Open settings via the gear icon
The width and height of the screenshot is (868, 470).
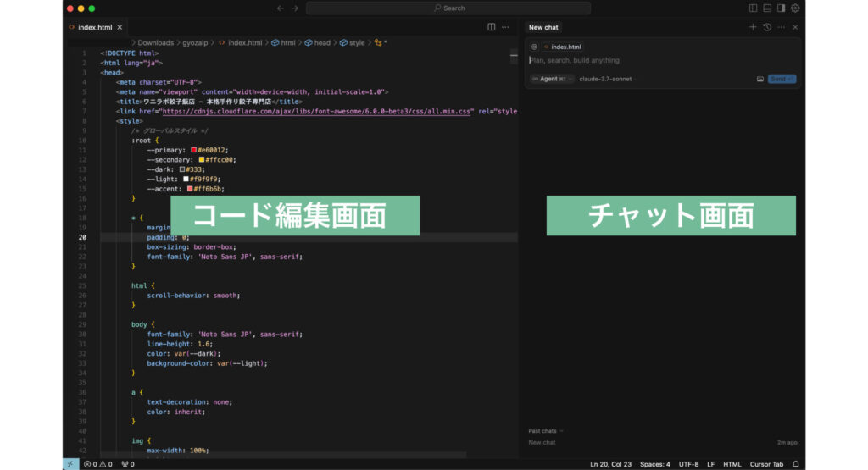click(795, 8)
